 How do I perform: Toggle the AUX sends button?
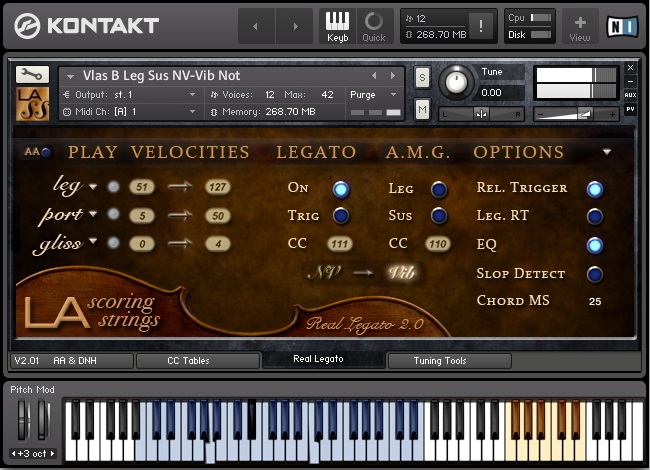click(630, 95)
